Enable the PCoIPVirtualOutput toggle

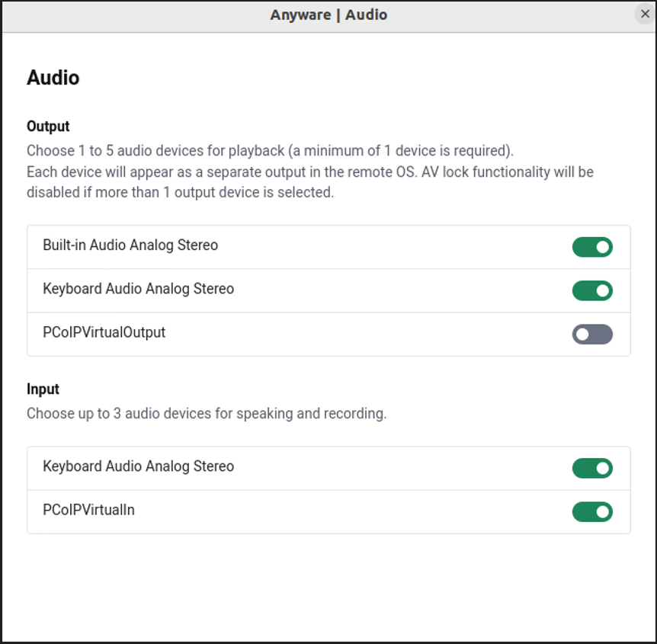(x=592, y=334)
